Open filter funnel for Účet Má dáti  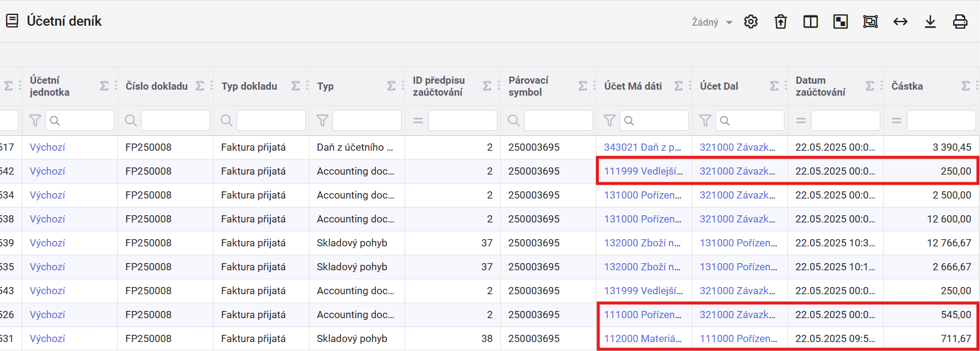coord(609,121)
